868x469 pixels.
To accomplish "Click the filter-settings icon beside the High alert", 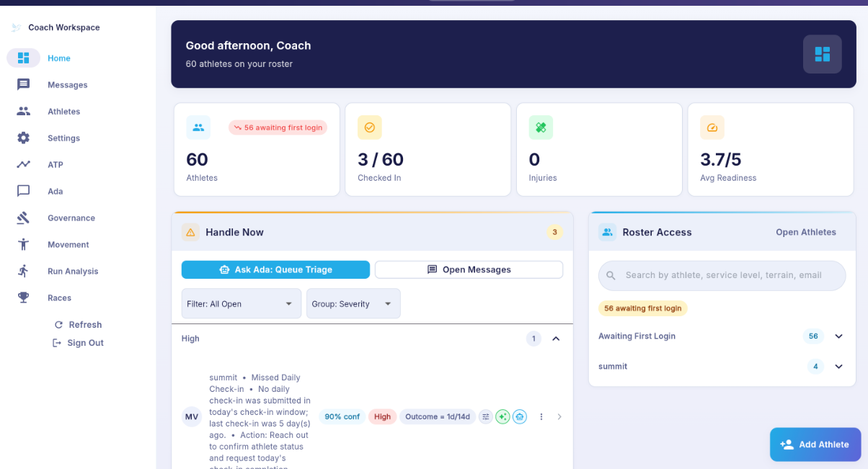I will 486,416.
